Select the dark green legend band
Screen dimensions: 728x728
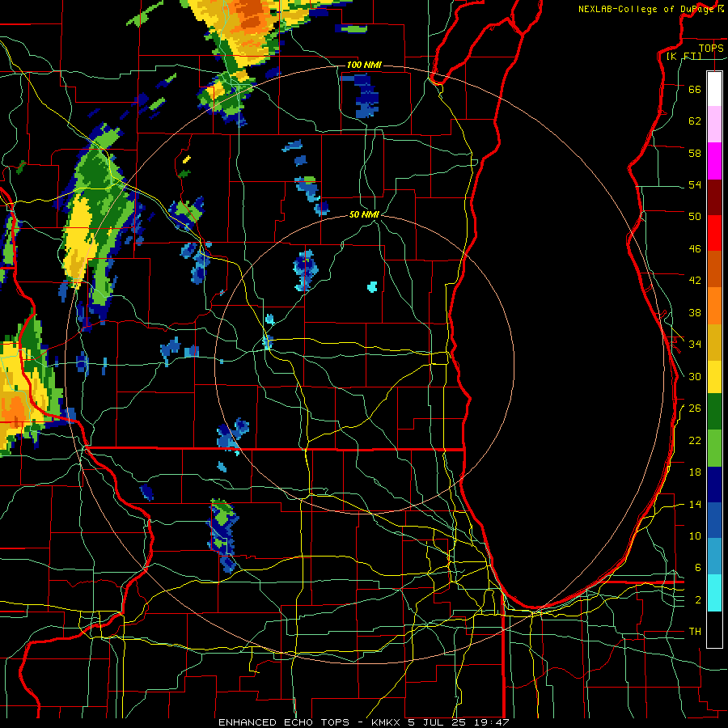(x=714, y=412)
